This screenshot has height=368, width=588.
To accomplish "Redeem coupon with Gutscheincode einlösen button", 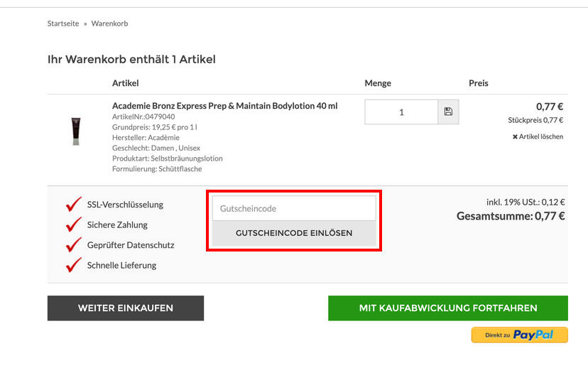I will coord(294,233).
